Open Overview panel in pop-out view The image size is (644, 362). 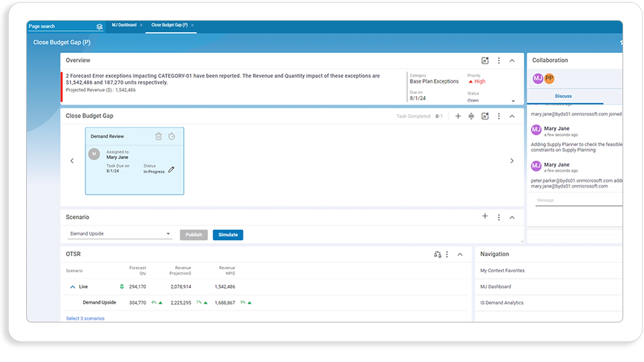[485, 60]
